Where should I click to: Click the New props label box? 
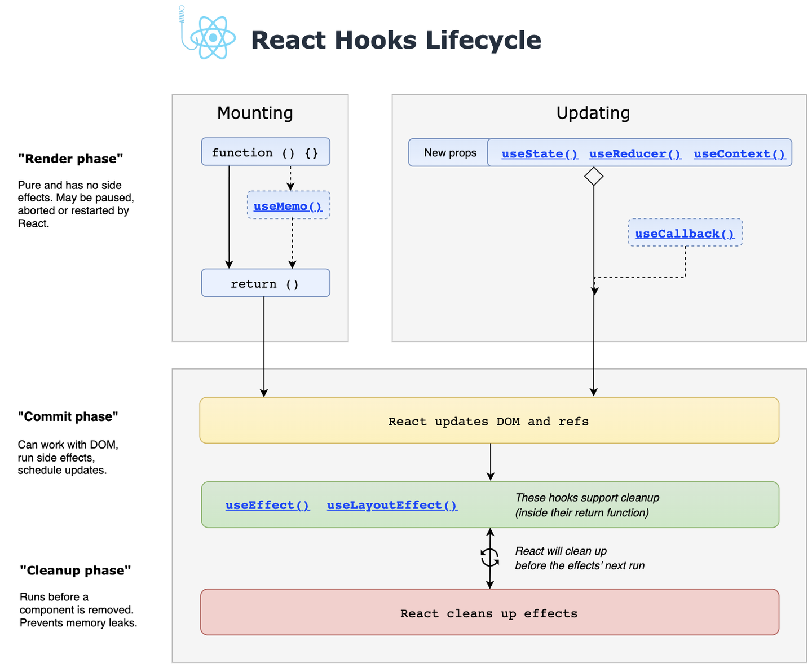pos(449,152)
